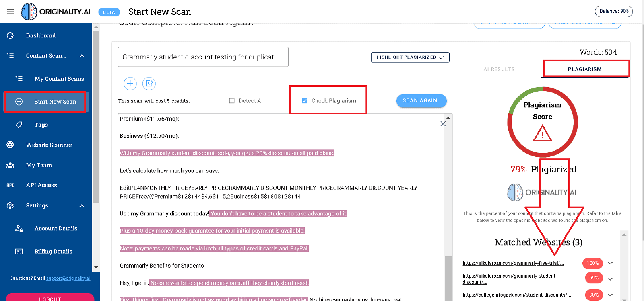Collapse the Settings section chevron
Viewport: 644px width, 301px height.
click(82, 205)
